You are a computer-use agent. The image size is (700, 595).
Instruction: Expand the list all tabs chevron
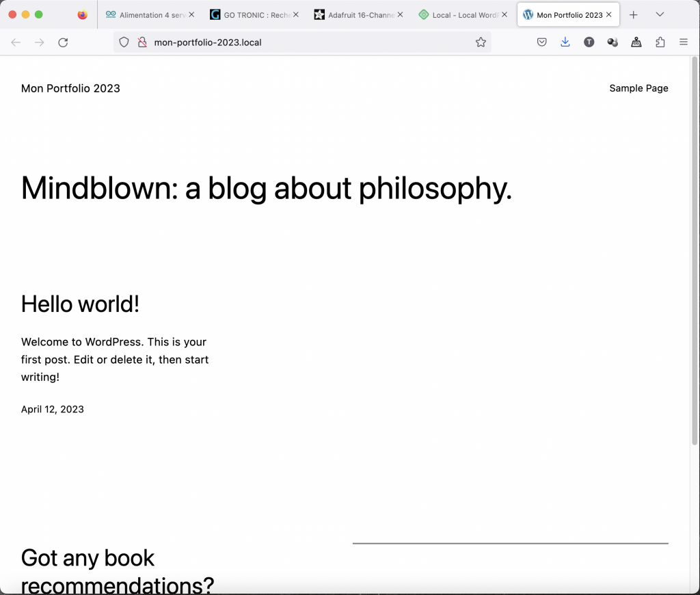(x=660, y=14)
